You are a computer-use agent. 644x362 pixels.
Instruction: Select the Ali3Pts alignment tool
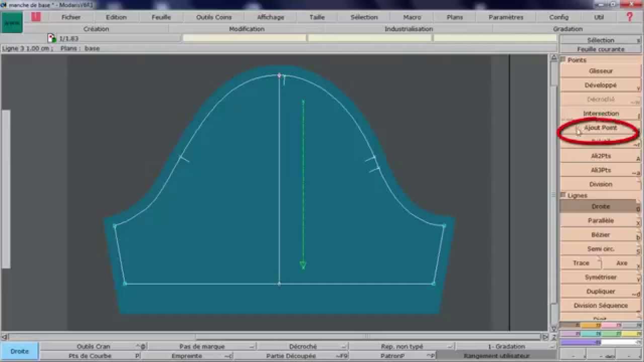pyautogui.click(x=601, y=170)
